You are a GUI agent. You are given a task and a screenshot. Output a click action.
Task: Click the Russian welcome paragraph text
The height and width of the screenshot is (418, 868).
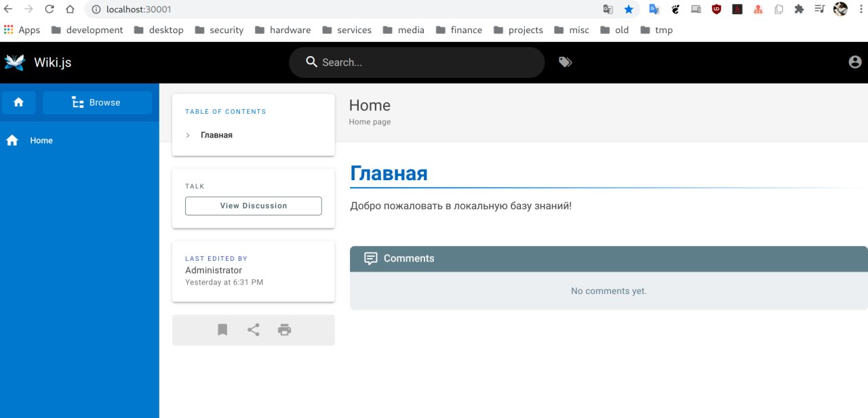pos(461,206)
